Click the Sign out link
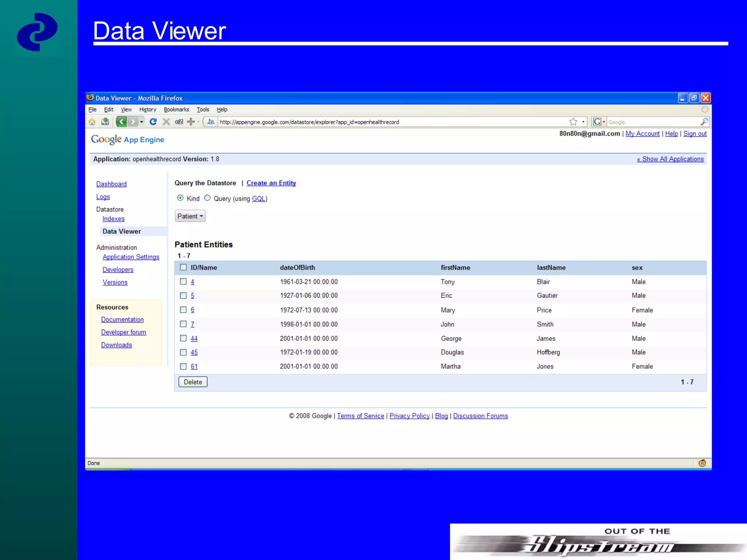 coord(695,134)
